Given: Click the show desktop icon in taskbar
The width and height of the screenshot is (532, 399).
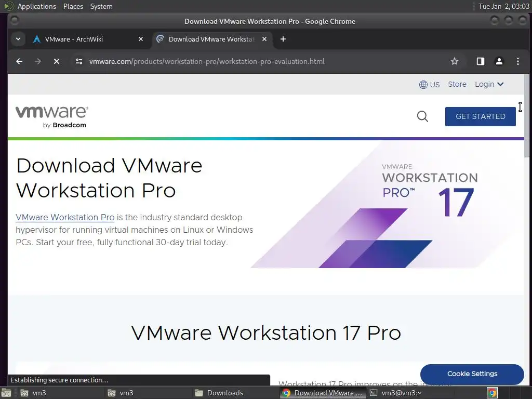Looking at the screenshot, I should pyautogui.click(x=6, y=393).
